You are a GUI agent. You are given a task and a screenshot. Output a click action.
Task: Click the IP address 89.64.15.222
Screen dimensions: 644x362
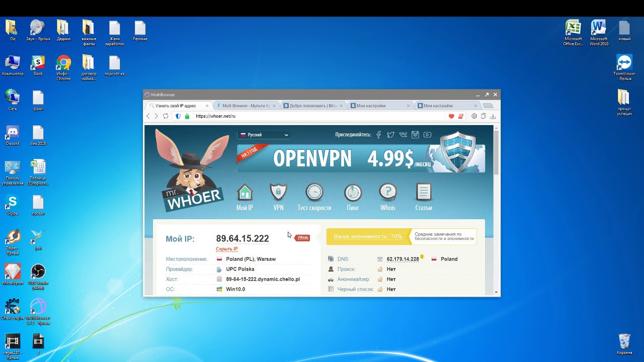tap(243, 238)
